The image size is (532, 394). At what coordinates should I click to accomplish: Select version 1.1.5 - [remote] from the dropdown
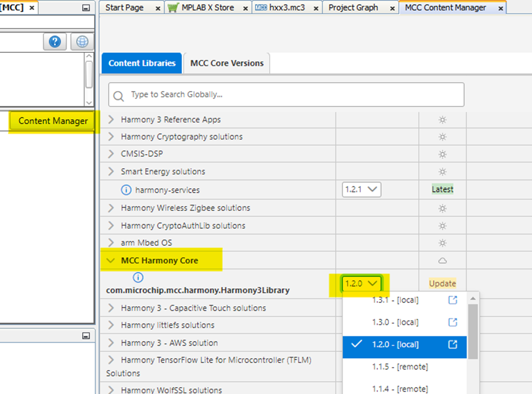(x=401, y=367)
